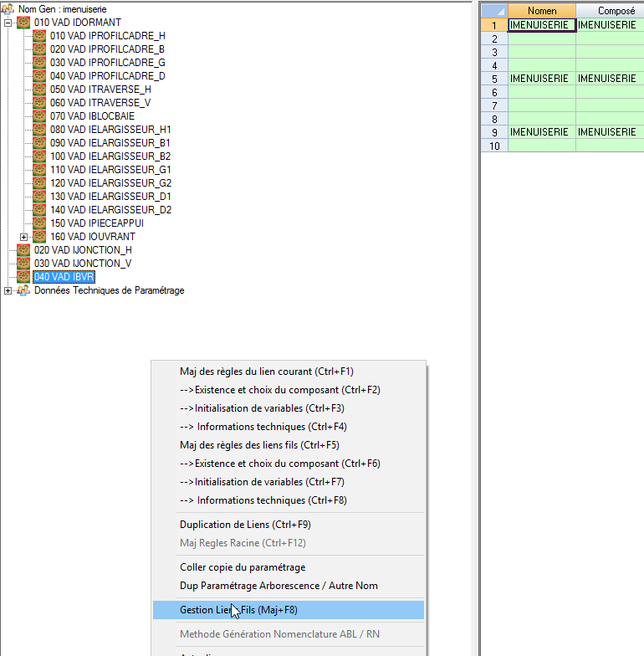Choose Coller copie du paramétrage
The image size is (644, 656).
coord(243,567)
